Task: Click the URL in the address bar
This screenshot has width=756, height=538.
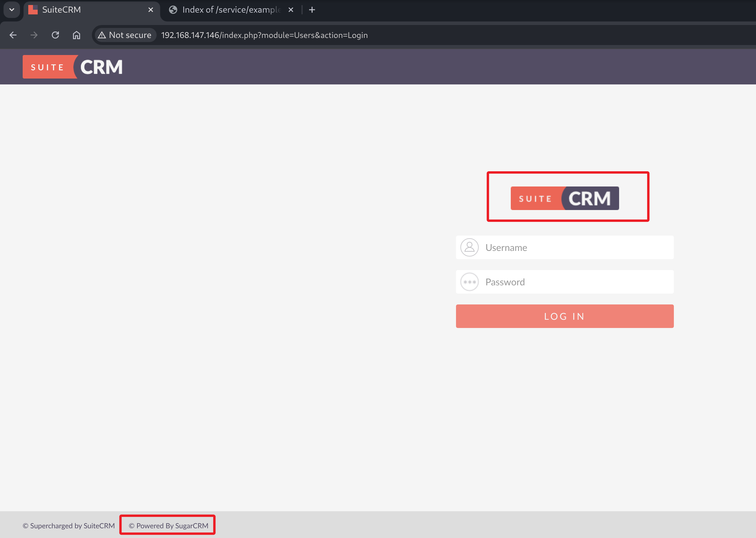Action: [x=264, y=35]
